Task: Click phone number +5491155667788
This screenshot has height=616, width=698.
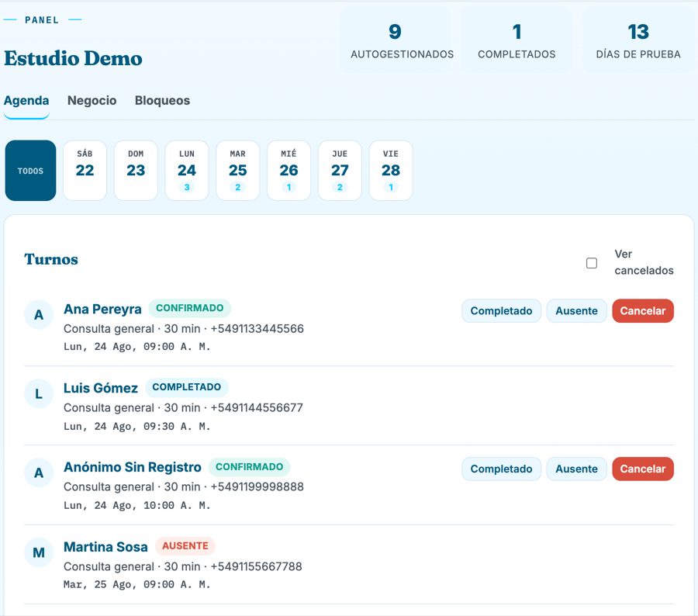Action: 257,566
